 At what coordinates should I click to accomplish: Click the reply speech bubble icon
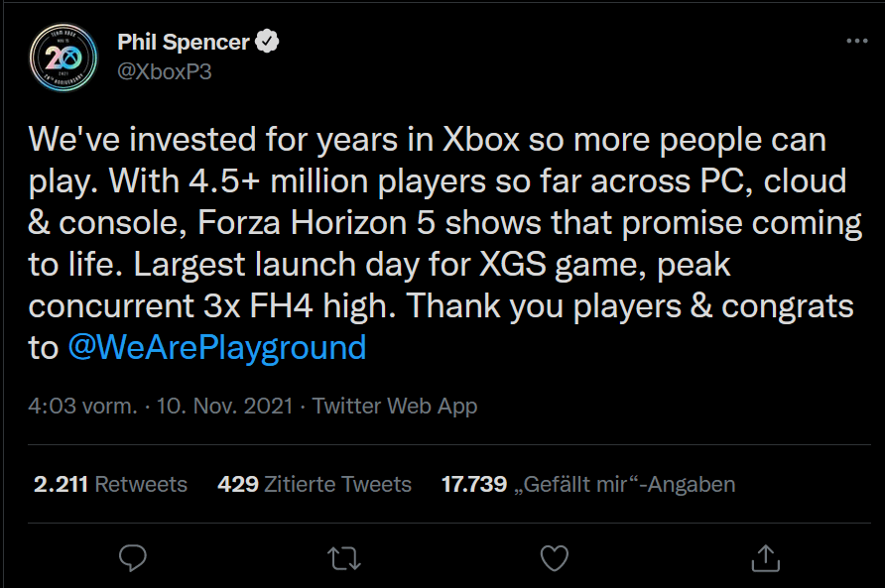tap(133, 557)
